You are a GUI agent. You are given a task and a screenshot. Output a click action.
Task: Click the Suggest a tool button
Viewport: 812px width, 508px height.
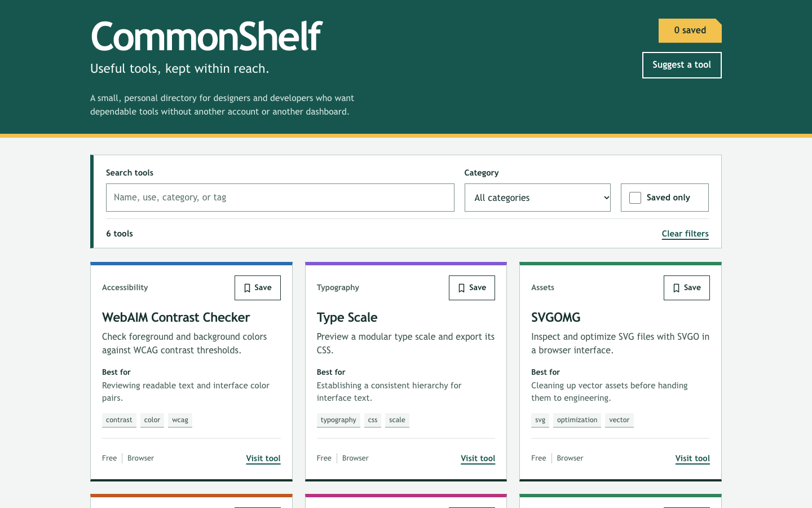[682, 65]
